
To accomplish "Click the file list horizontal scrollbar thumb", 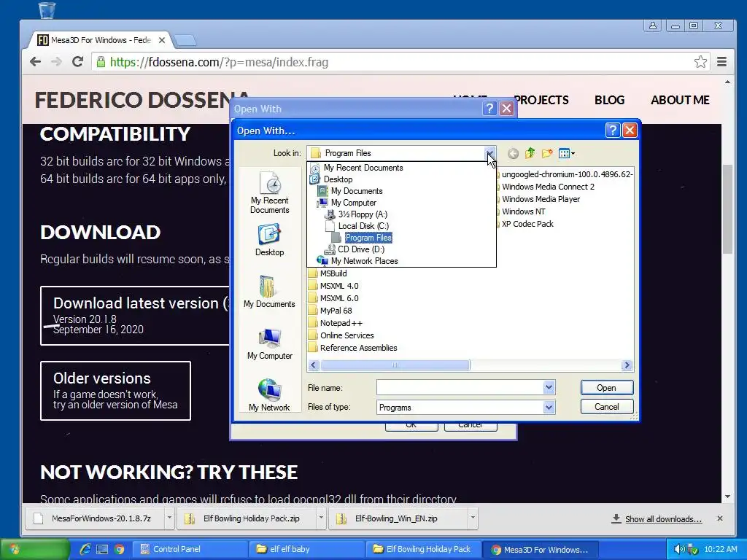I will coord(395,365).
